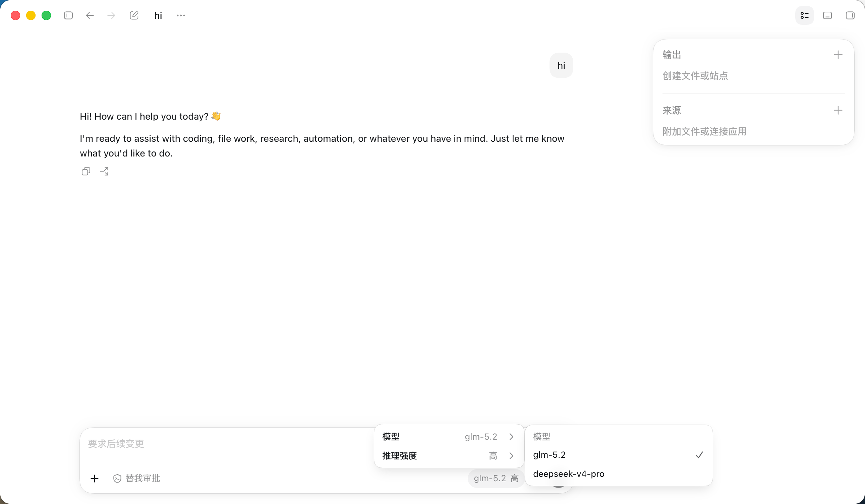865x504 pixels.
Task: Go back with the left arrow
Action: 90,15
